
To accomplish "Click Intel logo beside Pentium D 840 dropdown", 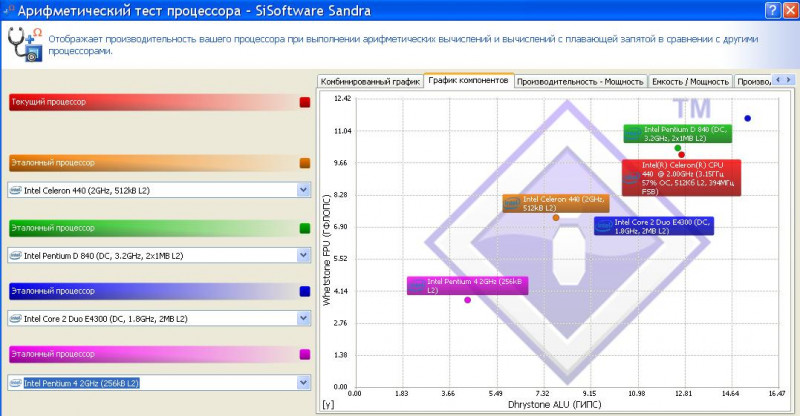I will point(15,256).
